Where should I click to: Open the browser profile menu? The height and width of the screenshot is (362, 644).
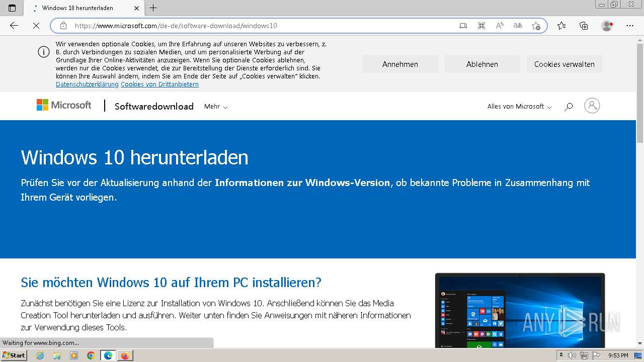click(607, 26)
